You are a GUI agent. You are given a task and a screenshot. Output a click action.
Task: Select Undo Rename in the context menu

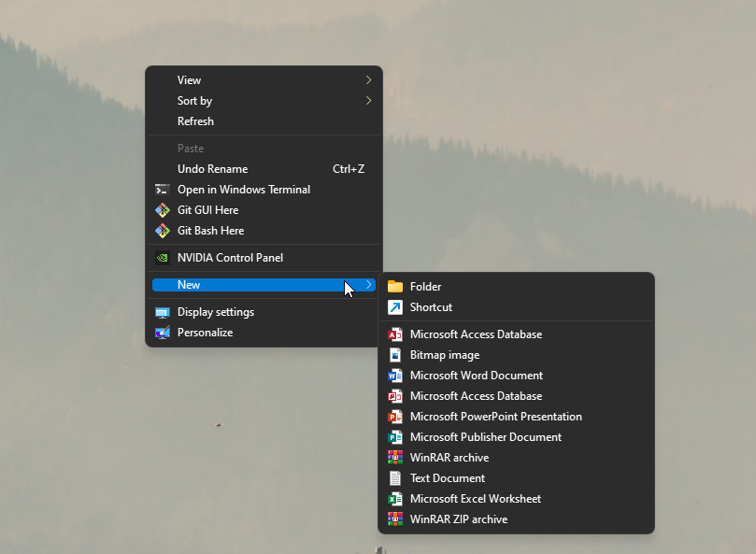click(x=264, y=169)
